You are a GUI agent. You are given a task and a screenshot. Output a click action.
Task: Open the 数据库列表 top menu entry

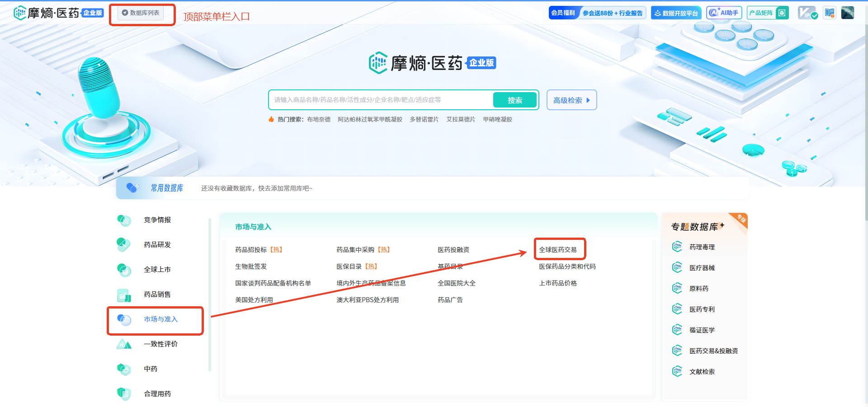(x=141, y=13)
